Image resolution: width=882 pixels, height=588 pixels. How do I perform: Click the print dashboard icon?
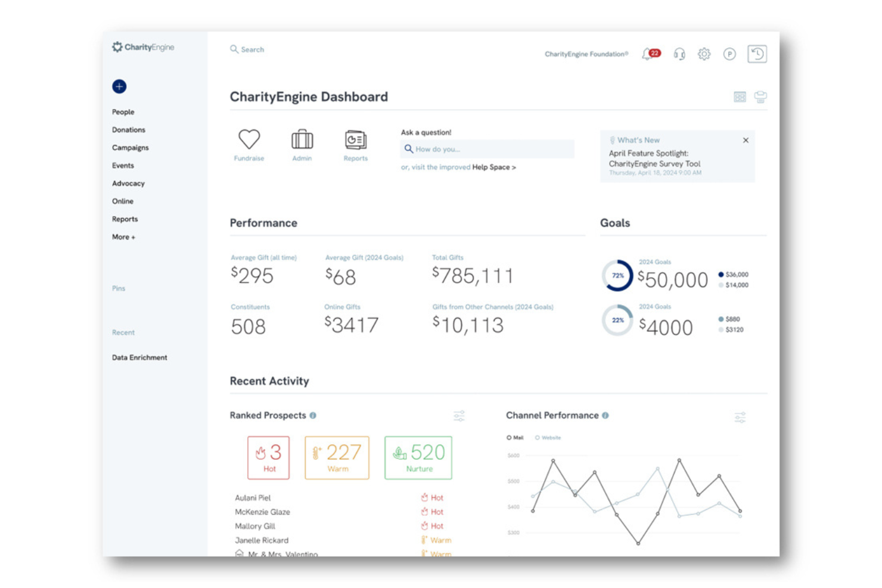point(760,97)
